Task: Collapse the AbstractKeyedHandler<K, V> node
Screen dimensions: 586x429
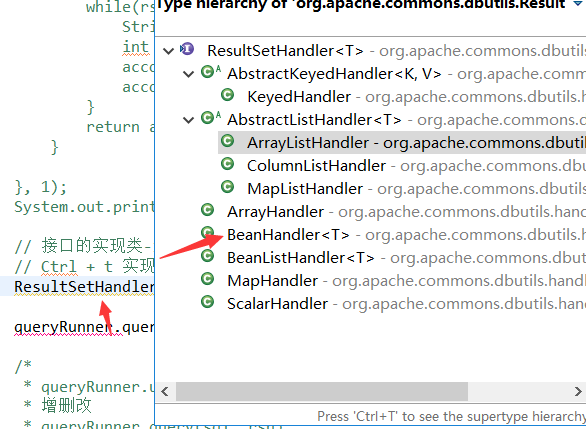Action: [x=188, y=74]
